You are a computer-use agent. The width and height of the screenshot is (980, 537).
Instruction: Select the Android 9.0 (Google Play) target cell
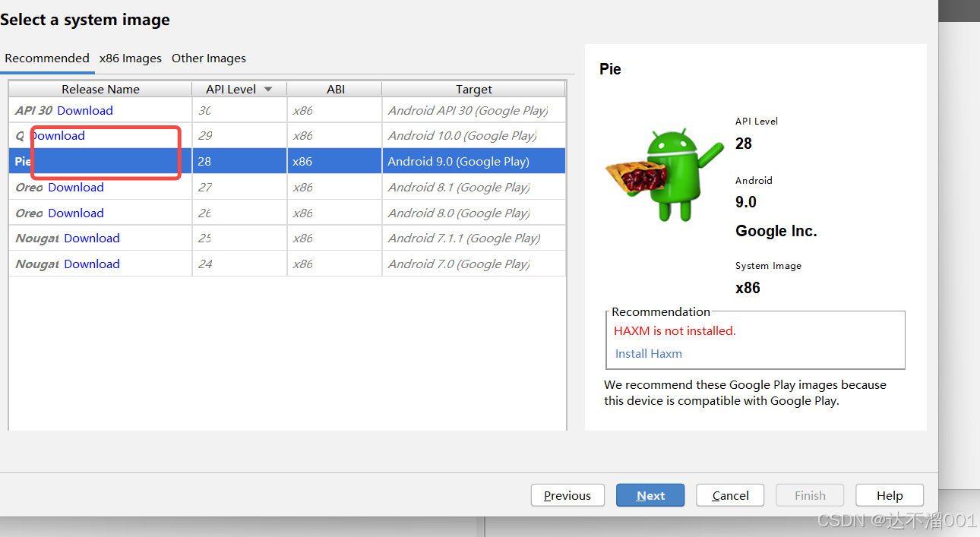[474, 161]
